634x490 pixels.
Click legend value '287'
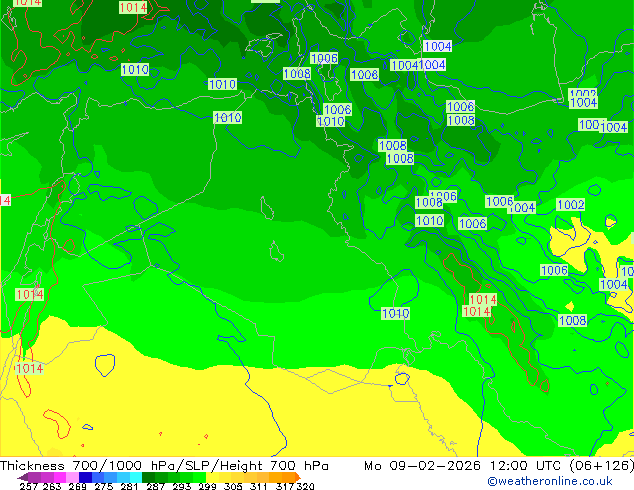pos(155,486)
